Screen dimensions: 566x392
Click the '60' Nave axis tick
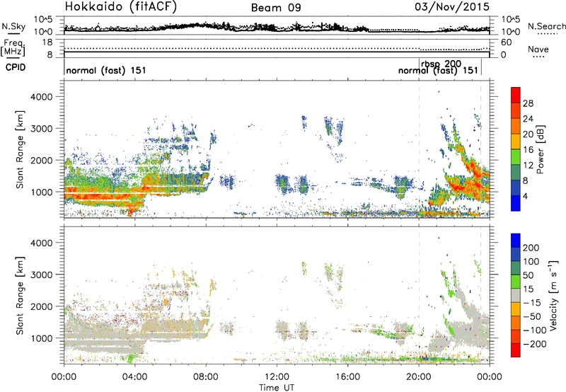click(x=506, y=42)
